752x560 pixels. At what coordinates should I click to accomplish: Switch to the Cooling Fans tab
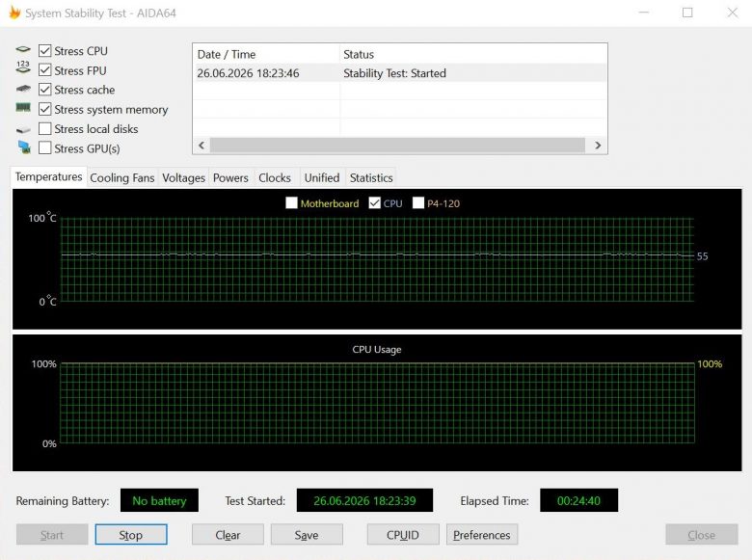coord(122,178)
